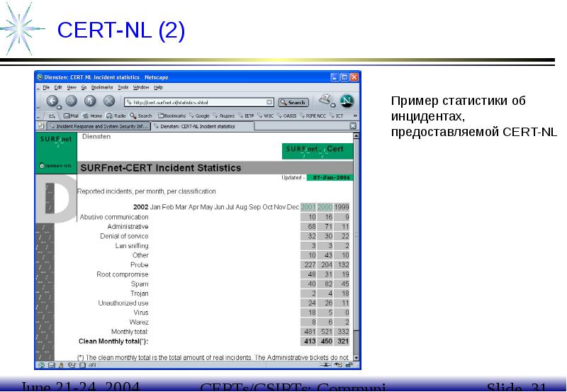This screenshot has height=392, width=567.
Task: Click the page's vertical scrollbar down arrow
Action: point(357,358)
